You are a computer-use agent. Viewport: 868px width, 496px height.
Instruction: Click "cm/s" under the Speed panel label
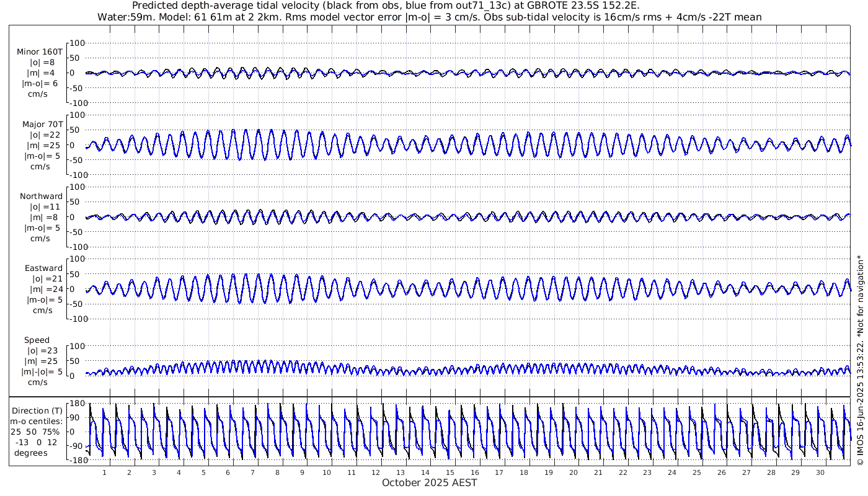click(x=38, y=383)
